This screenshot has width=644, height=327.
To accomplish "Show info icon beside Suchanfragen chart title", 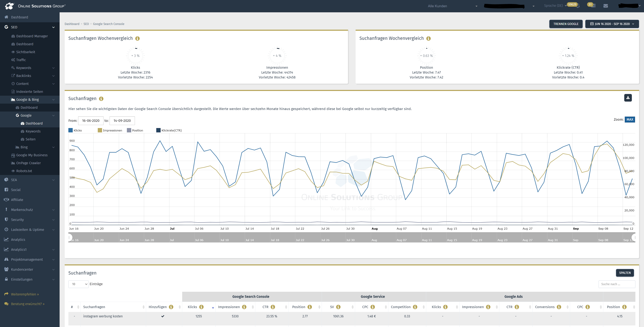I will pos(101,99).
